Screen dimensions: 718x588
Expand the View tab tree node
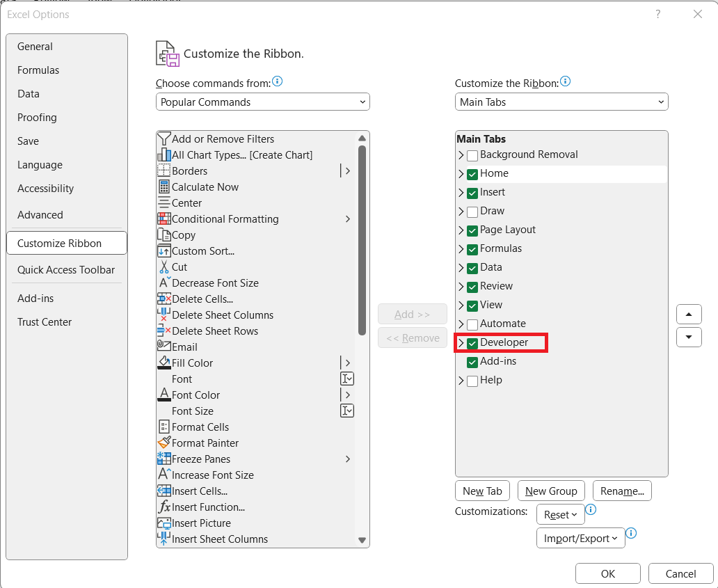point(461,305)
